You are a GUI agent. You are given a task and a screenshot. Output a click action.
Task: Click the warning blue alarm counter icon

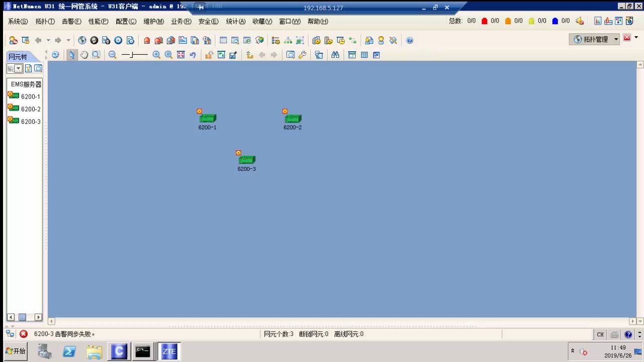(x=555, y=21)
